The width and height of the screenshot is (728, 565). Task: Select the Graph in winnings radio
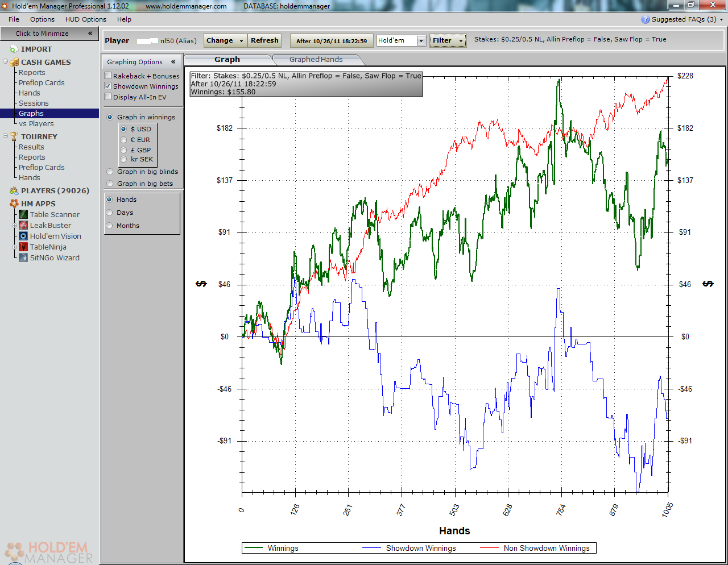(110, 117)
